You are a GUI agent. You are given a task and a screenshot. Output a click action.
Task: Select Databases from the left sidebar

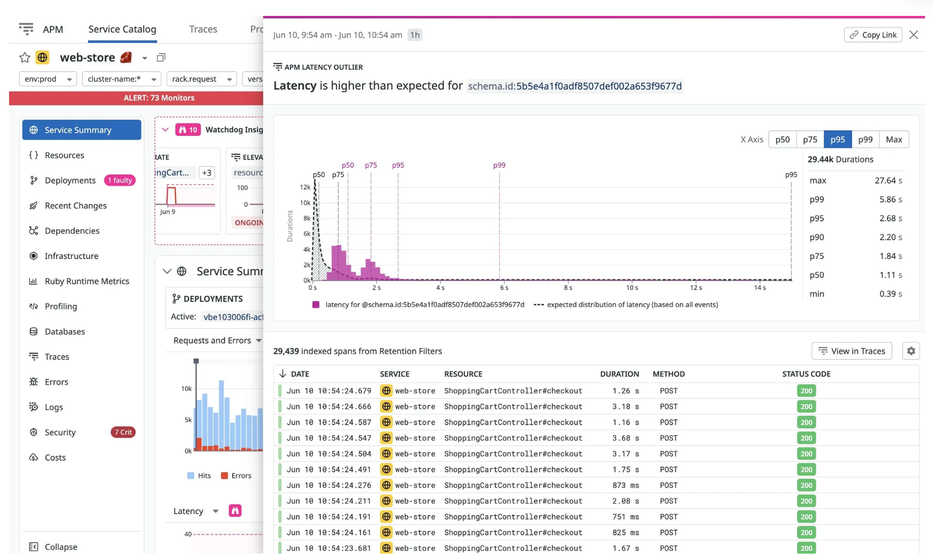(64, 331)
